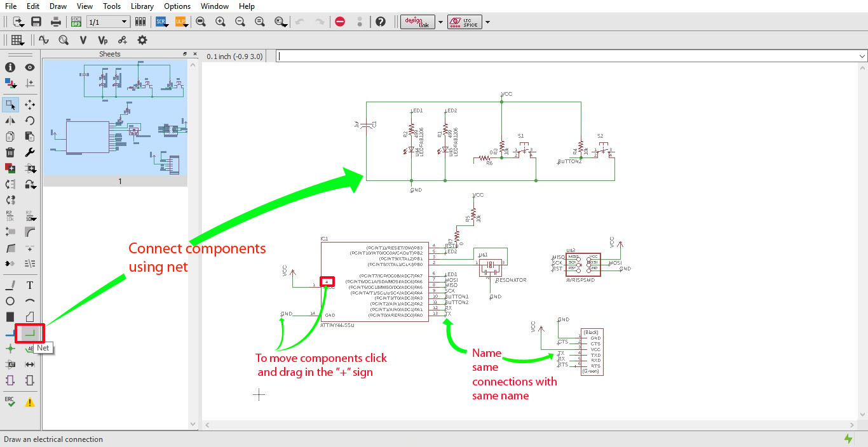Select the Paste tool
Viewport: 868px width, 447px height.
tap(30, 137)
